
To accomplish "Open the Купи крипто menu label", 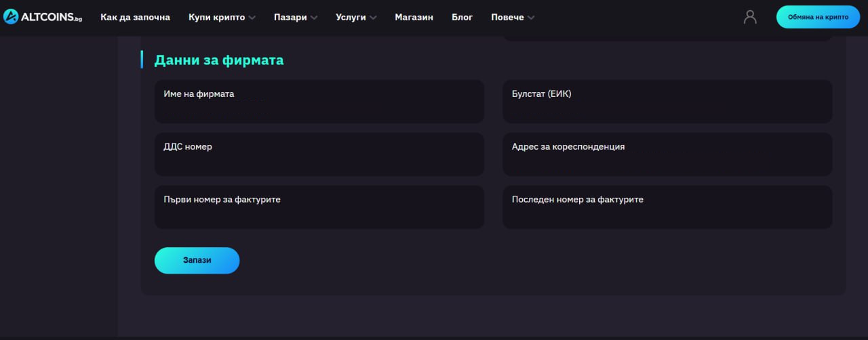I will click(217, 17).
